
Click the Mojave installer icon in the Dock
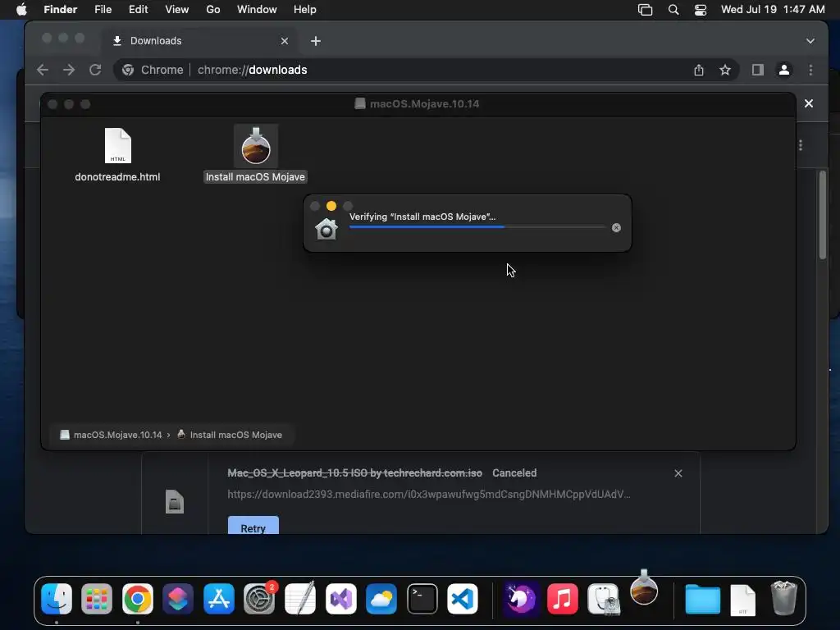pos(644,587)
